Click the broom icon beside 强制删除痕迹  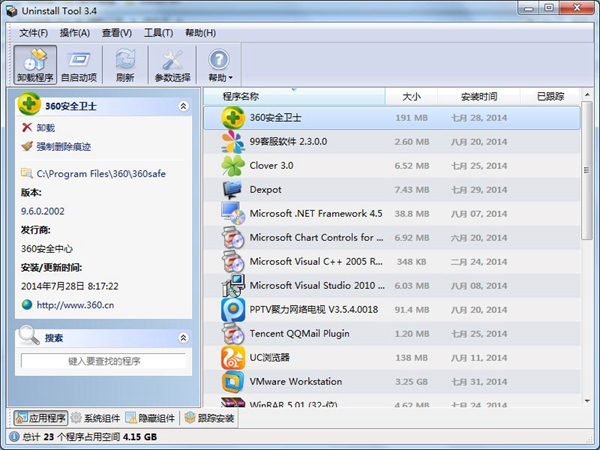coord(27,146)
